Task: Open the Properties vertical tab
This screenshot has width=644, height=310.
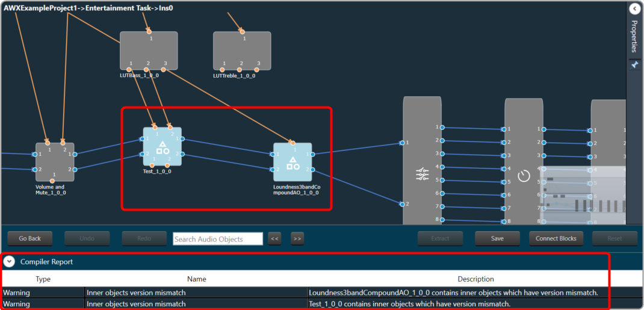Action: point(635,37)
